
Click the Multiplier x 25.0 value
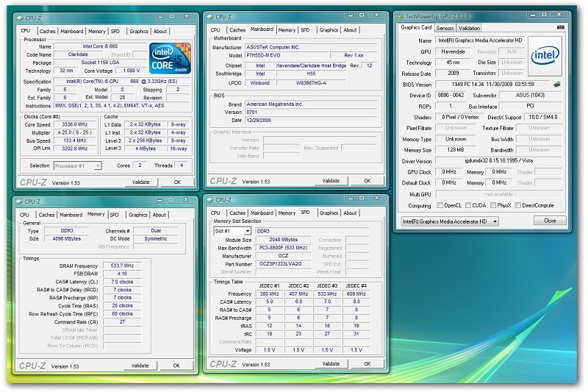click(x=75, y=133)
